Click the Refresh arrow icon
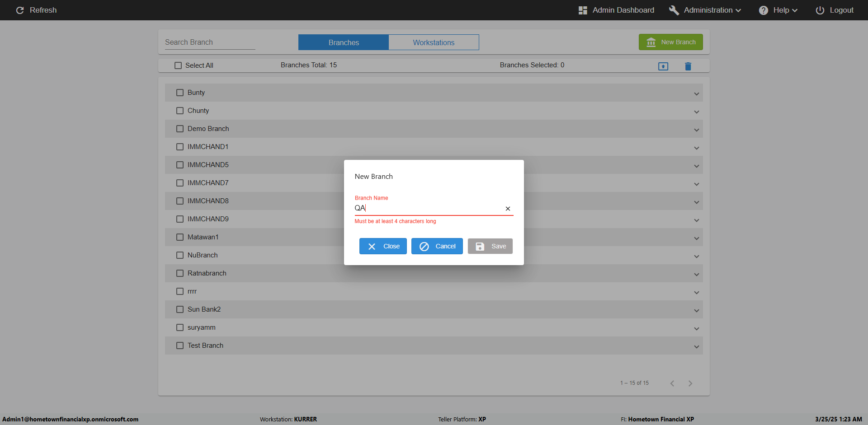The width and height of the screenshot is (868, 425). click(x=20, y=10)
